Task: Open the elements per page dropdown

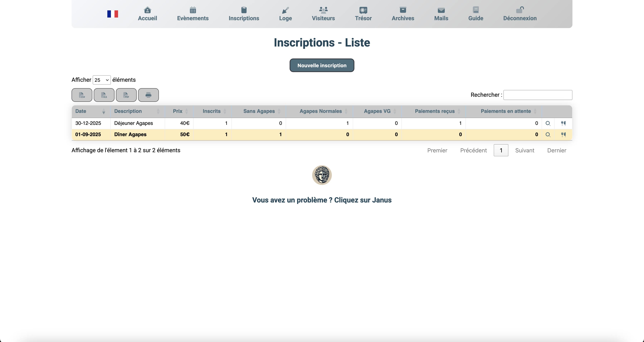Action: click(x=101, y=80)
